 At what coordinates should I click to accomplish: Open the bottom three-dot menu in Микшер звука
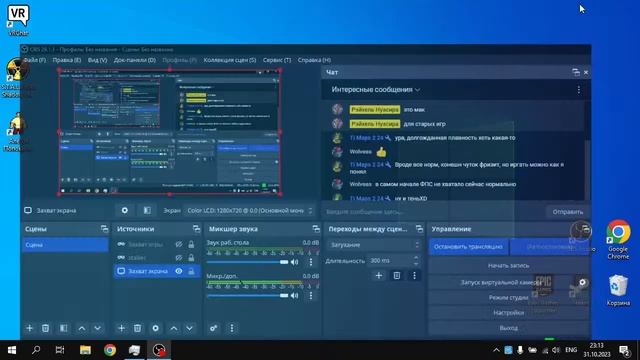(x=232, y=328)
